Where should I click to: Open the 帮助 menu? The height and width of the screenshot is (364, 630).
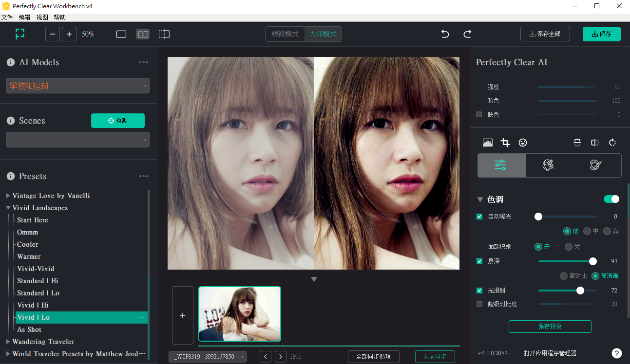click(60, 17)
